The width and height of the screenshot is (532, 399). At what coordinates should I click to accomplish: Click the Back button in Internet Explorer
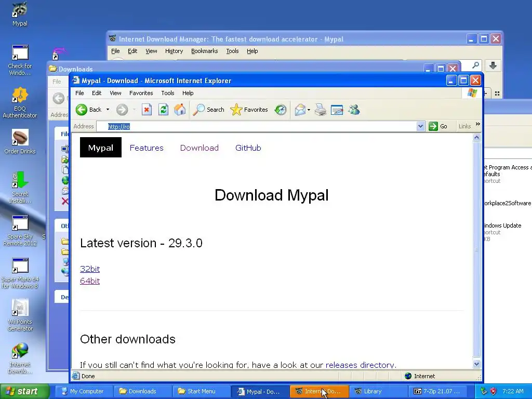(88, 110)
